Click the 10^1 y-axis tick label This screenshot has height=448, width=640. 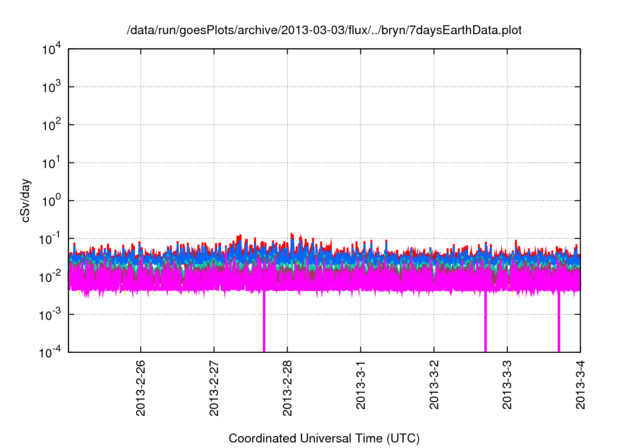51,163
